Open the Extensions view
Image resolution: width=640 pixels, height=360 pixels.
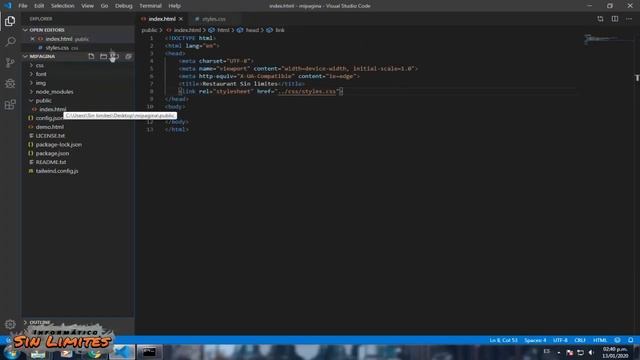pyautogui.click(x=10, y=104)
